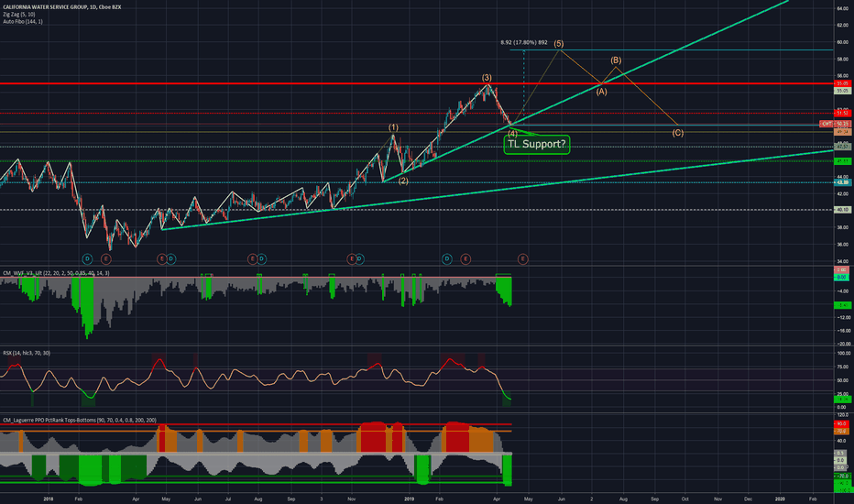Click the 64.00 tick on price axis
Image resolution: width=854 pixels, height=504 pixels.
coord(842,8)
